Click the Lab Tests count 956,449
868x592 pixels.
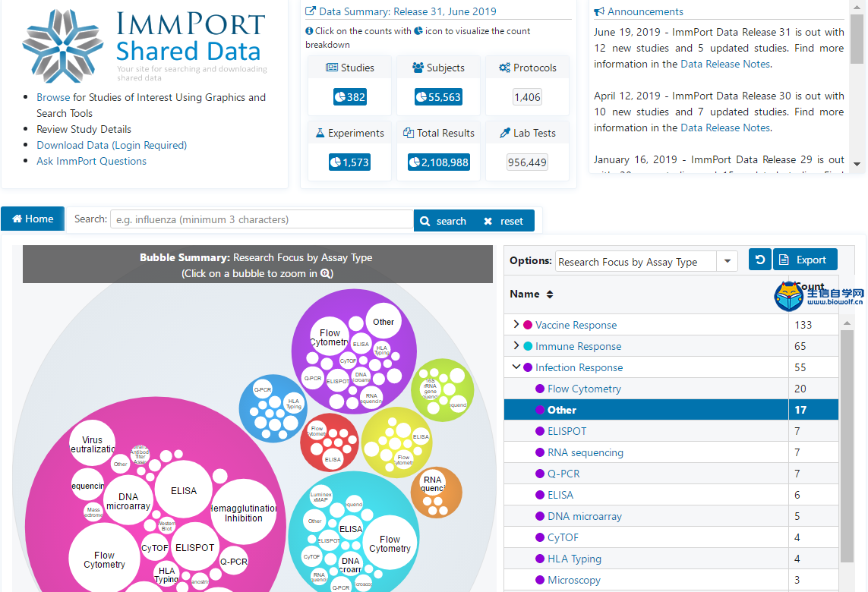(527, 162)
